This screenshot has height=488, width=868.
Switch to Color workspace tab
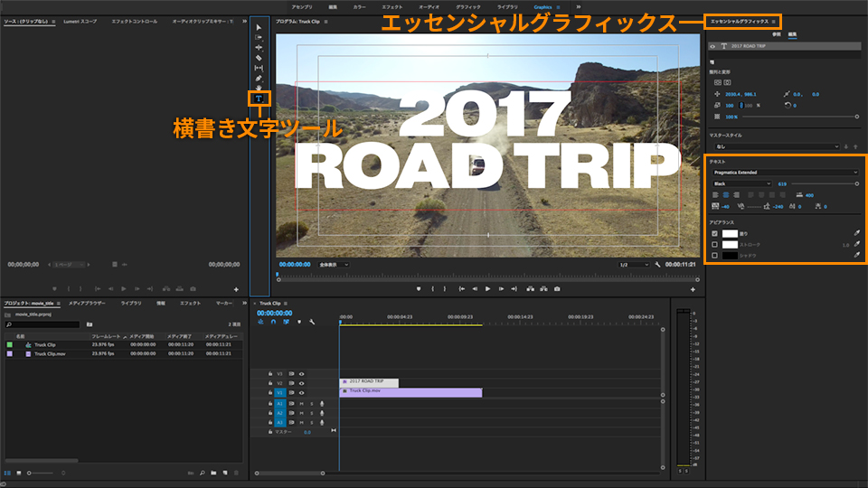[359, 7]
